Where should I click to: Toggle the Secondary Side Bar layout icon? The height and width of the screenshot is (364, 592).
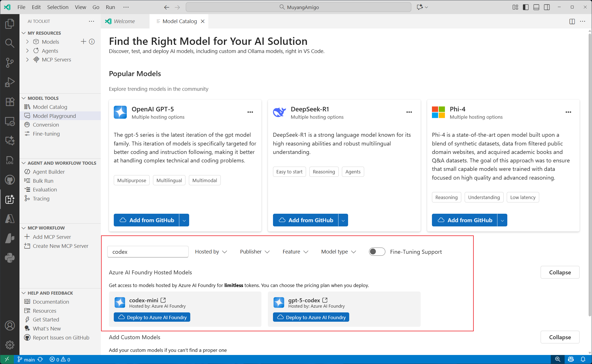pos(547,7)
